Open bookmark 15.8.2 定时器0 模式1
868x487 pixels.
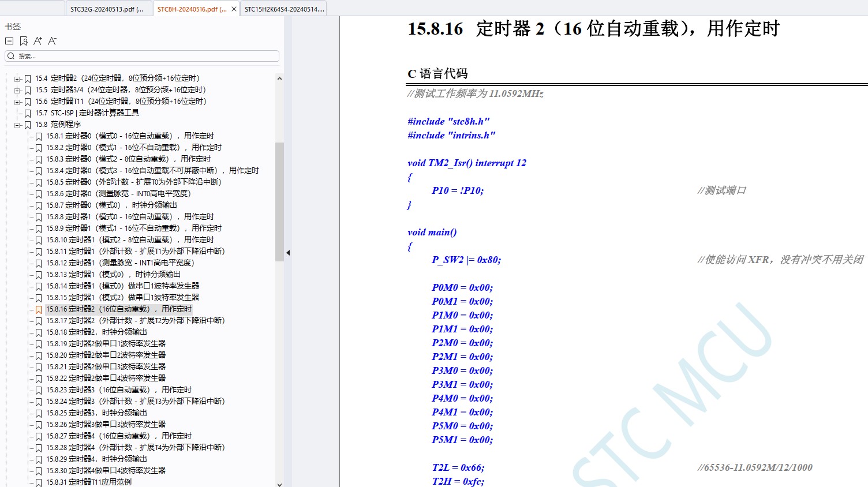[x=134, y=148]
